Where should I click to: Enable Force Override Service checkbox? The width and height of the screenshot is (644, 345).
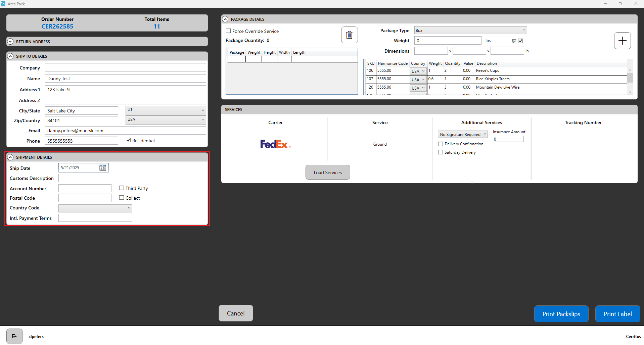[x=228, y=31]
